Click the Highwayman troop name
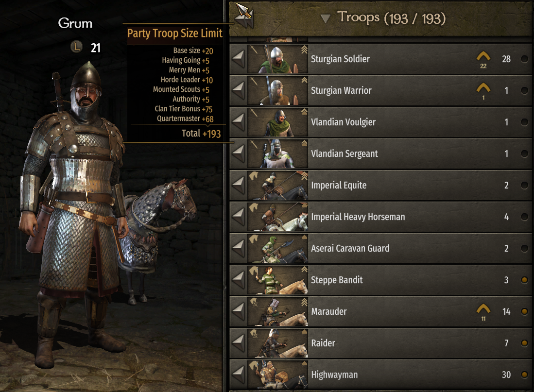 [334, 375]
